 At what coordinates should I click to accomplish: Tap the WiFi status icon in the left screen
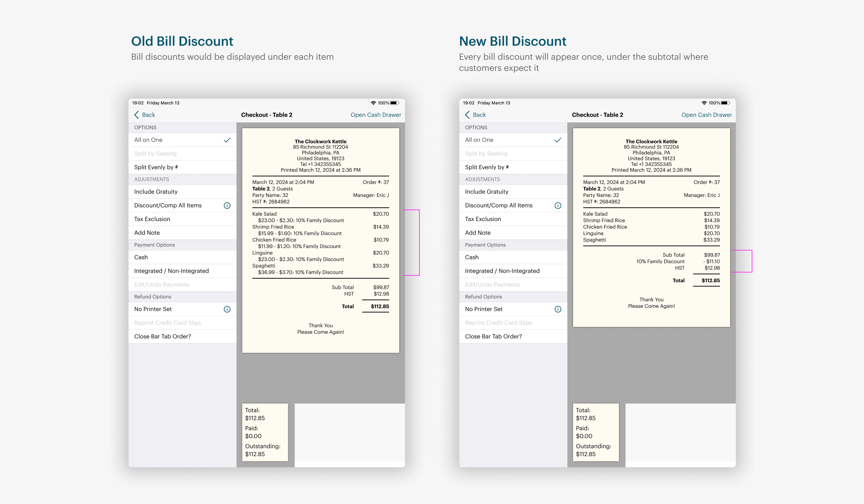[x=373, y=103]
